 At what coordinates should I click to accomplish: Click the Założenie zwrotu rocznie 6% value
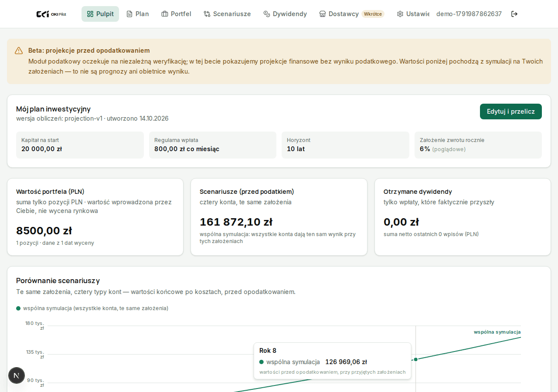(425, 149)
